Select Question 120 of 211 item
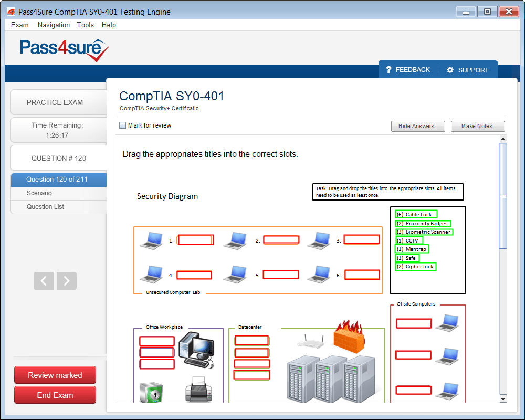Image resolution: width=525 pixels, height=420 pixels. pyautogui.click(x=59, y=180)
